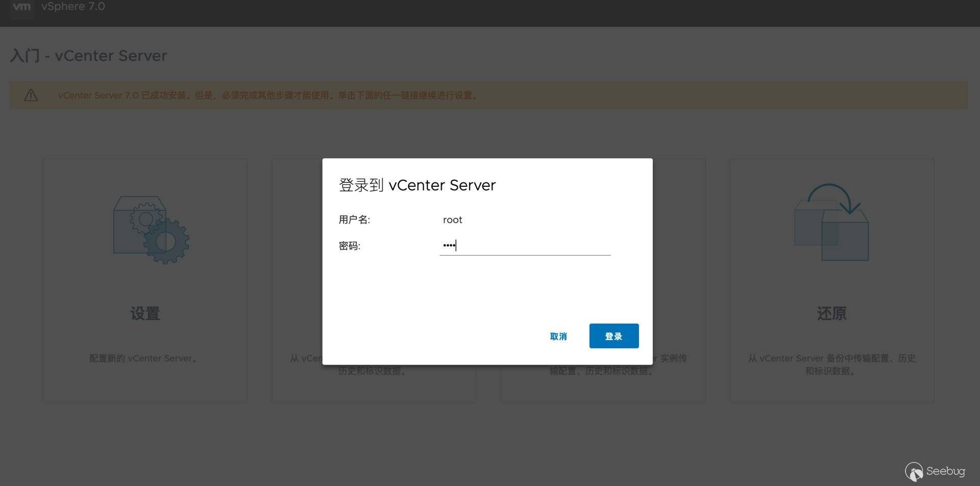Image resolution: width=980 pixels, height=486 pixels.
Task: Click the 登录 login button
Action: coord(614,336)
